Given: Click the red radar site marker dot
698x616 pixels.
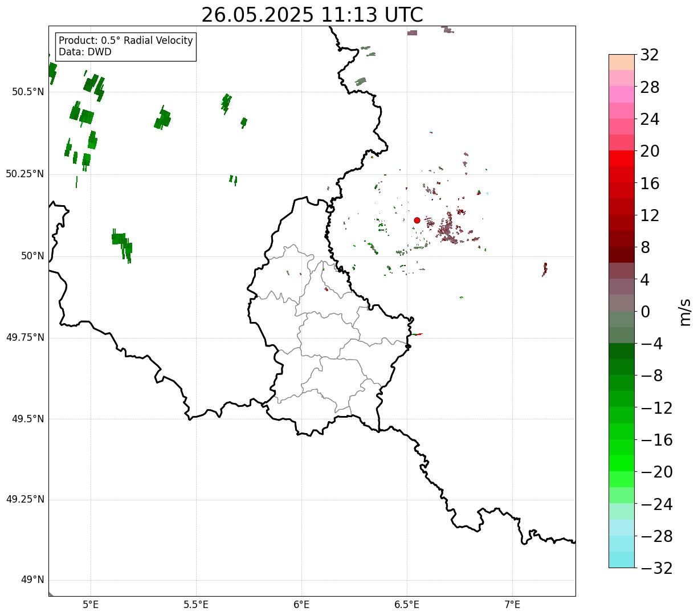Looking at the screenshot, I should [x=417, y=220].
